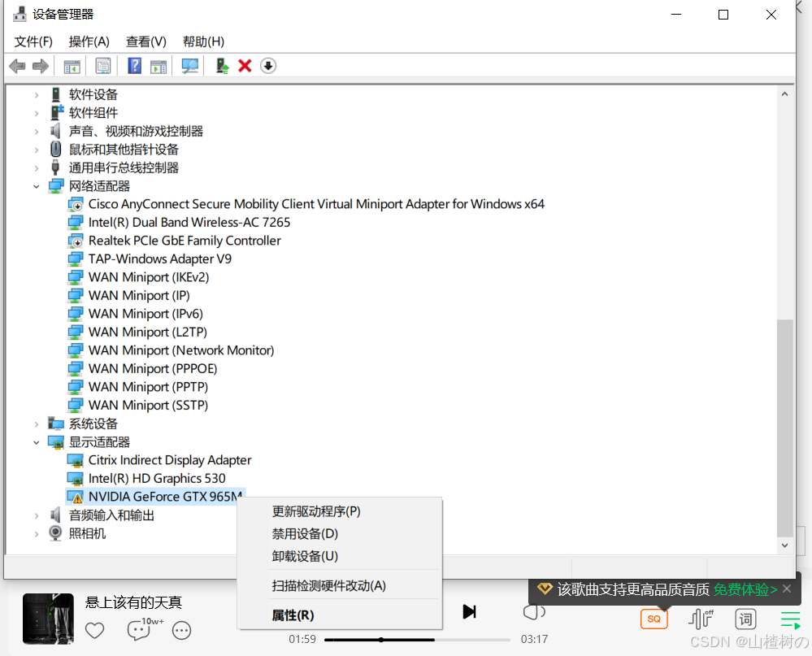Expand the 系统设备 category
812x656 pixels.
tap(37, 424)
